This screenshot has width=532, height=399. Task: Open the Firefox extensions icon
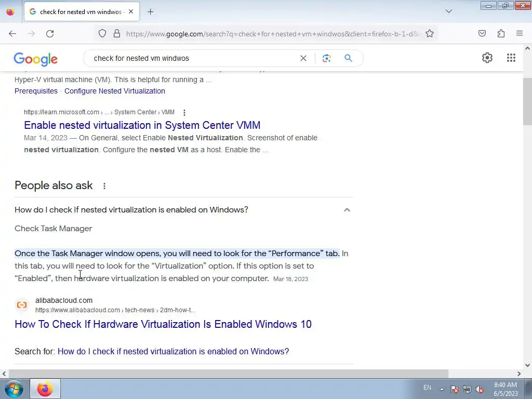(501, 34)
